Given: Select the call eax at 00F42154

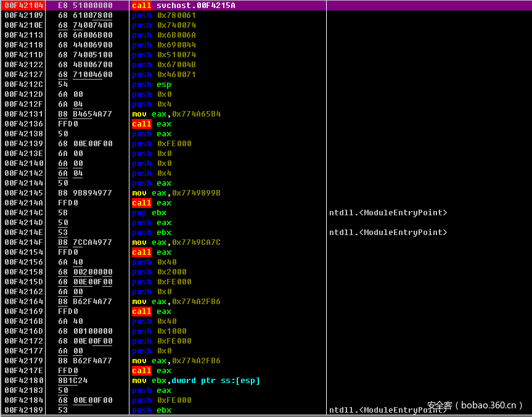Looking at the screenshot, I should (x=152, y=252).
